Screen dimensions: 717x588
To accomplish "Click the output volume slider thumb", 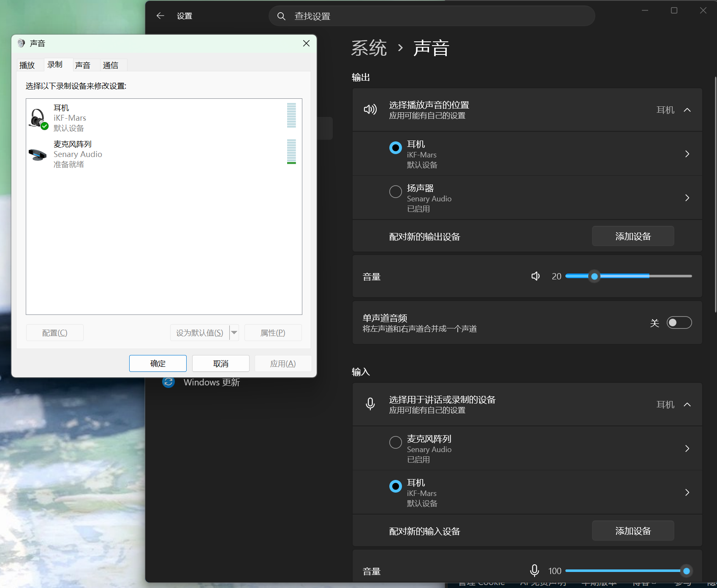I will tap(595, 276).
